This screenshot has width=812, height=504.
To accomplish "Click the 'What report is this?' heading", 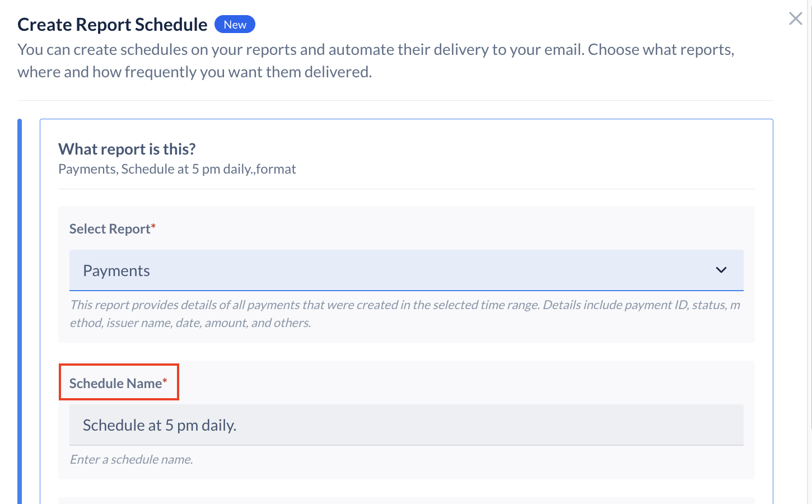I will point(127,149).
